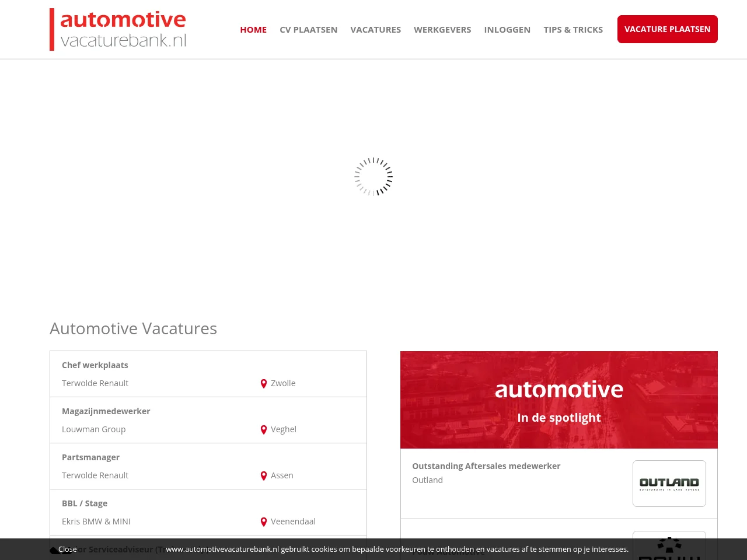The height and width of the screenshot is (560, 747).
Task: Open the Magazijnmedewerker vacancy
Action: coord(106,411)
